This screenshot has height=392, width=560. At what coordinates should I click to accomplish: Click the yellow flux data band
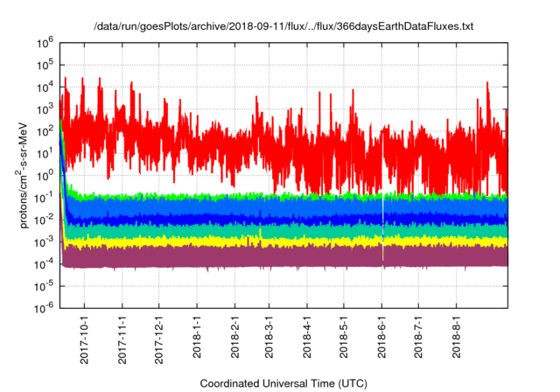[283, 242]
